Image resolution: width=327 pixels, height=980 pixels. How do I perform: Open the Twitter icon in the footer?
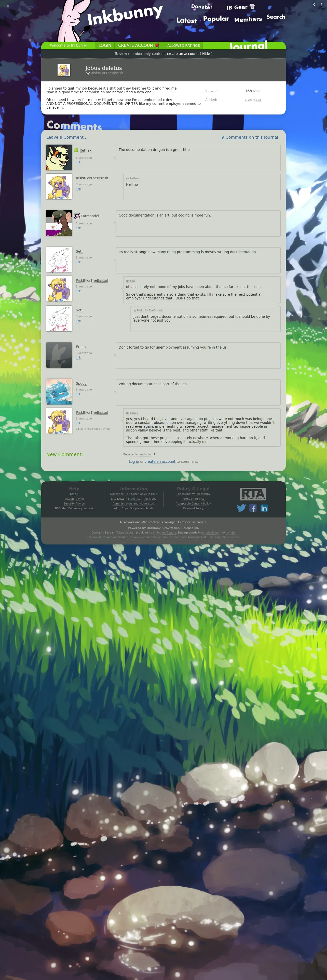(241, 508)
